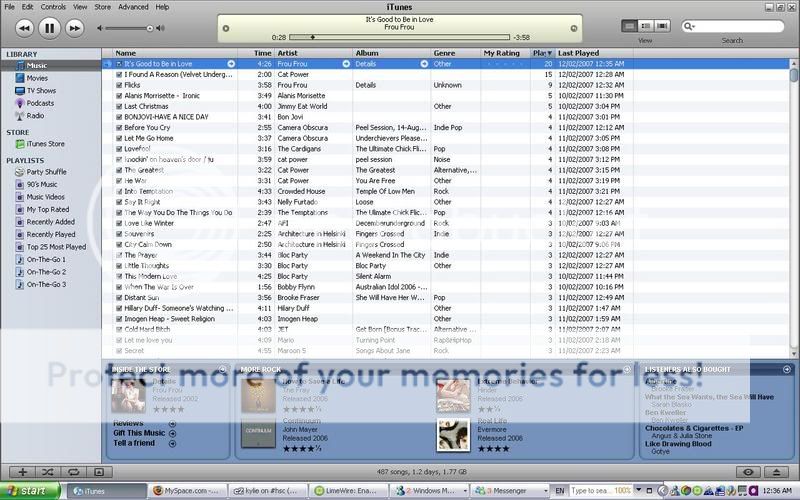Image resolution: width=800 pixels, height=500 pixels.
Task: Uncheck the BONJOVI-HAVE A NICE DAY checkbox
Action: [x=119, y=117]
